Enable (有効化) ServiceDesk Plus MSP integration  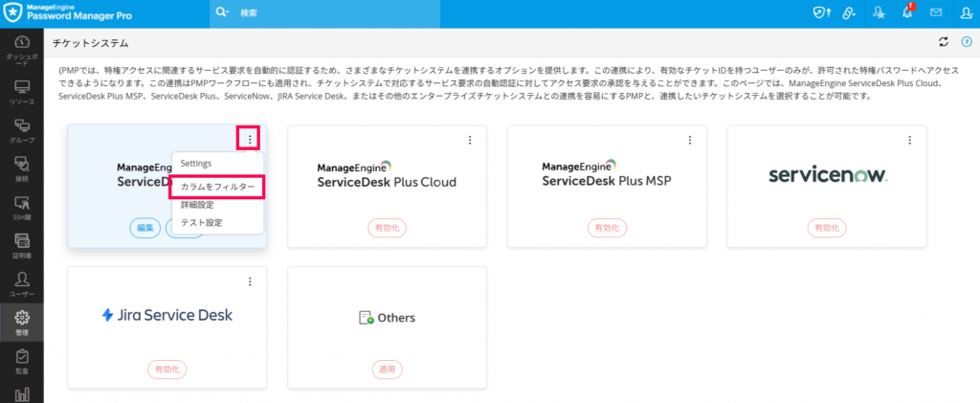tap(607, 228)
